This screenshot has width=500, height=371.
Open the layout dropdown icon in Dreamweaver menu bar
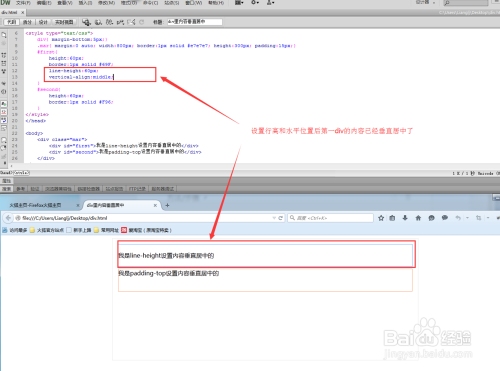pyautogui.click(x=239, y=3)
